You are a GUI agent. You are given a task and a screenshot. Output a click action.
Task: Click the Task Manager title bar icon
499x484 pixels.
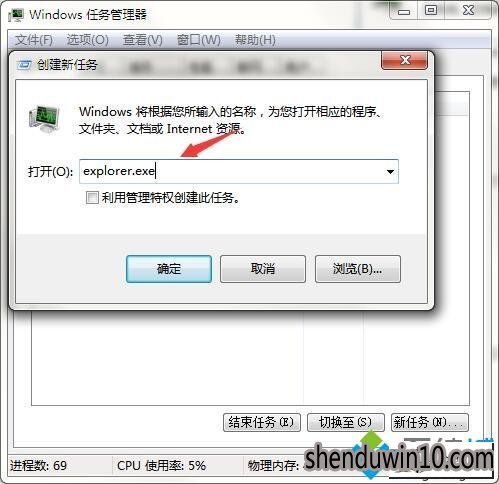coord(16,15)
